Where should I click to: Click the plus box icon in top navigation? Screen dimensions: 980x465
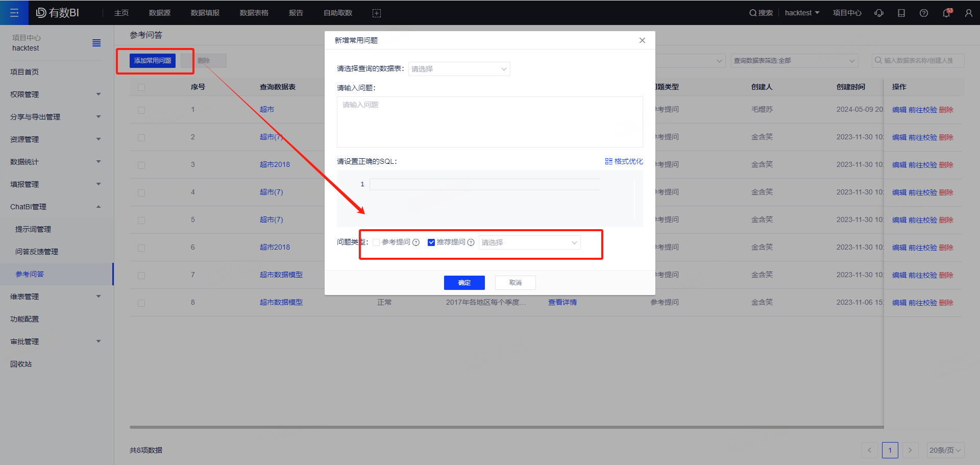377,13
